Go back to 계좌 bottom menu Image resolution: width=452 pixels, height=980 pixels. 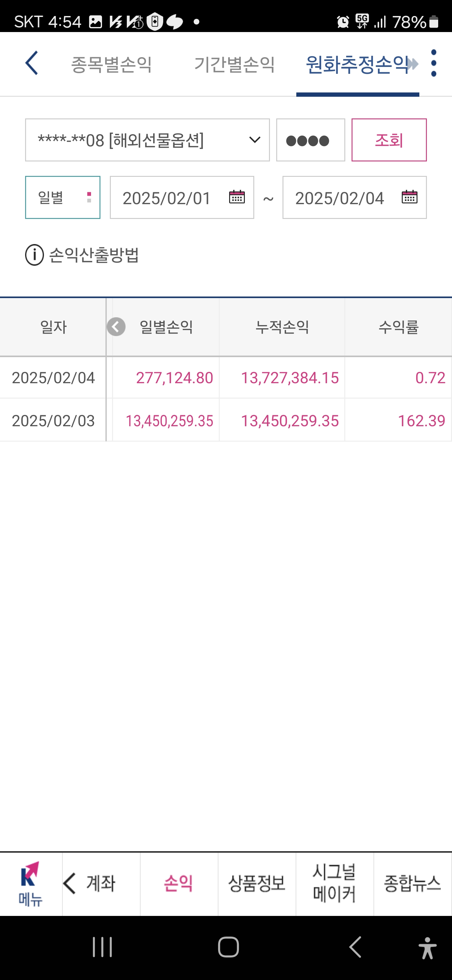pyautogui.click(x=101, y=884)
